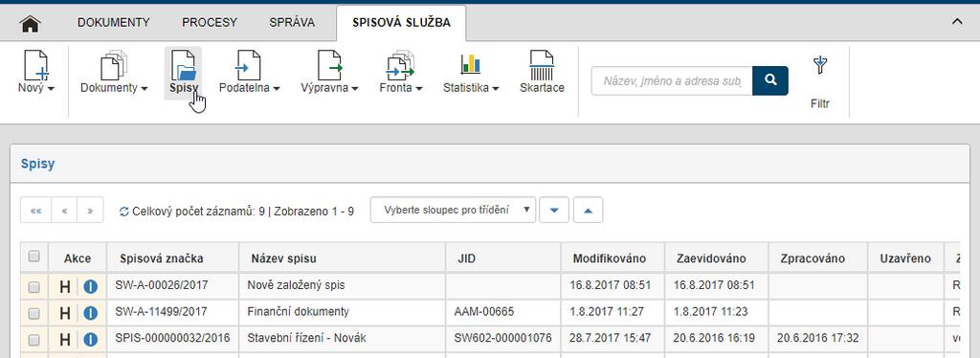Click the info icon for SPIS-000000032/2016

pos(91,339)
